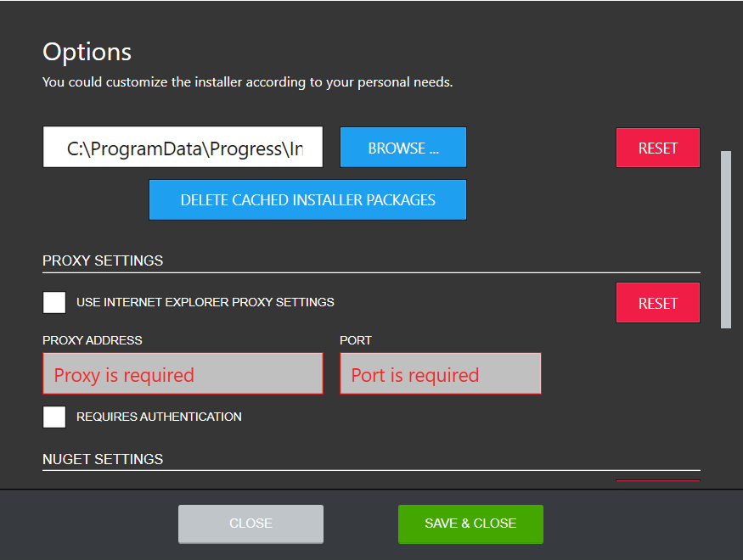Image resolution: width=743 pixels, height=560 pixels.
Task: Click the BROWSE button for the download folder
Action: tap(403, 148)
